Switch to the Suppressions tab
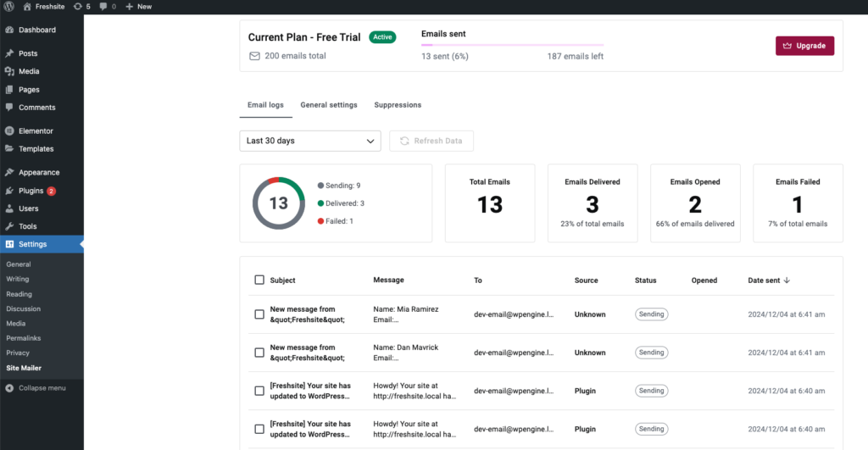The width and height of the screenshot is (868, 450). [x=398, y=105]
